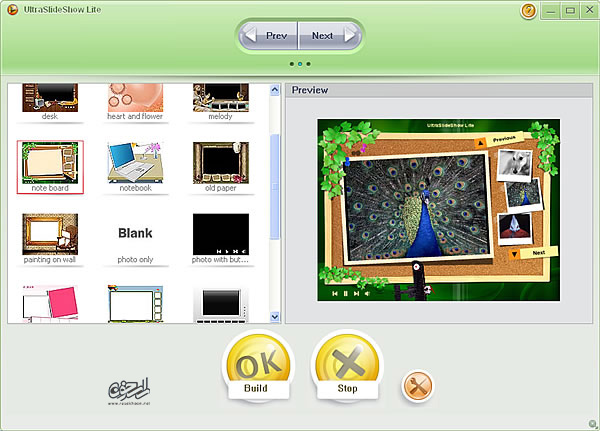600x431 pixels.
Task: Click the middle highlighted step indicator dot
Action: 300,64
